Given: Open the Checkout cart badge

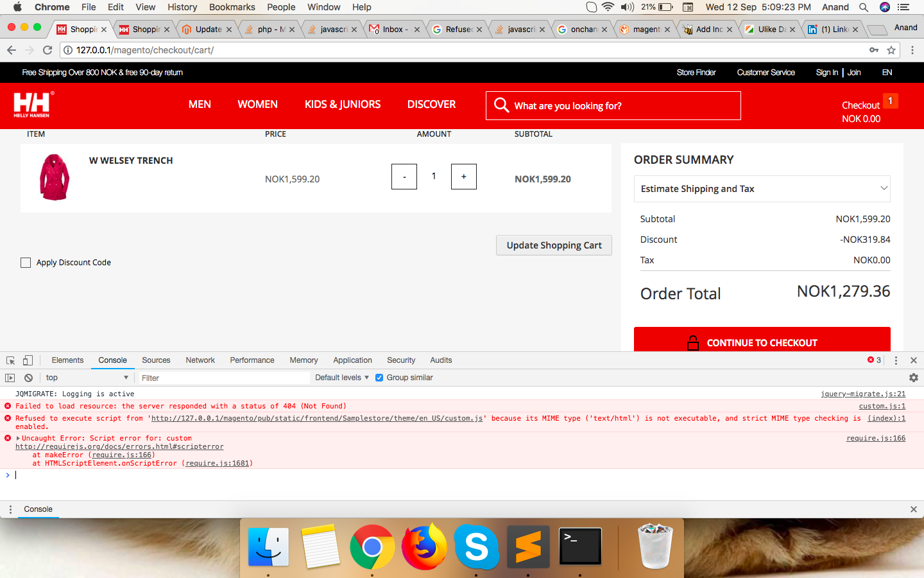Looking at the screenshot, I should click(x=891, y=101).
